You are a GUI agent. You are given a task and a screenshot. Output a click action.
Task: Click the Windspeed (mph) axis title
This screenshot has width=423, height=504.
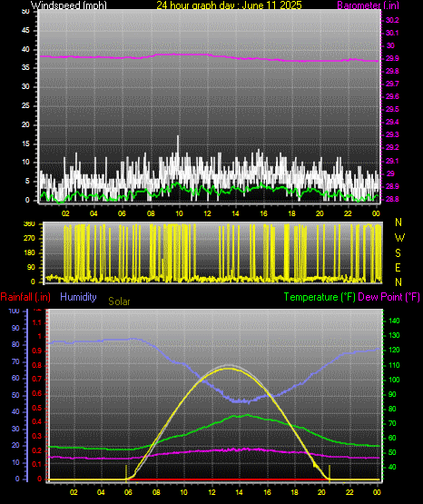pos(69,5)
